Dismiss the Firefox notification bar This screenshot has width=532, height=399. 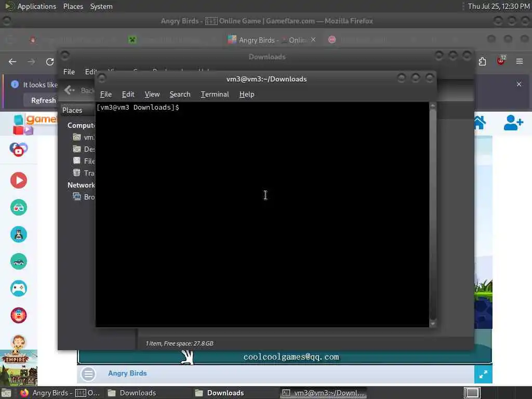(519, 84)
